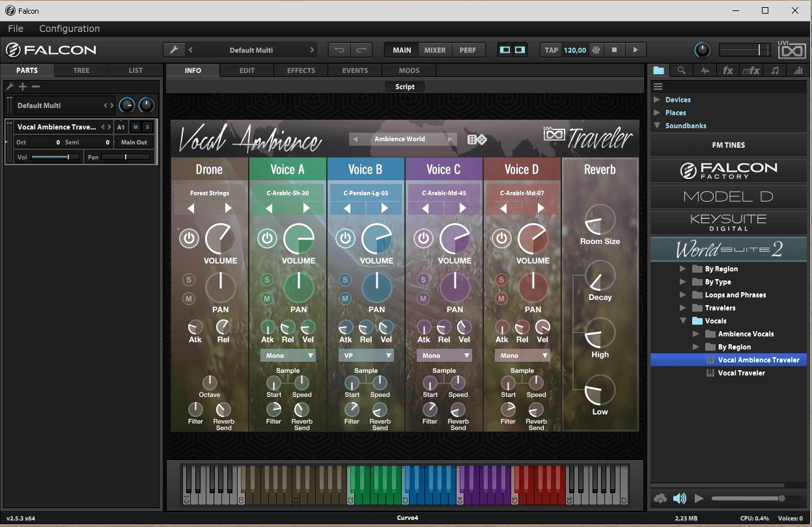
Task: Switch to the TREE tab
Action: click(81, 70)
